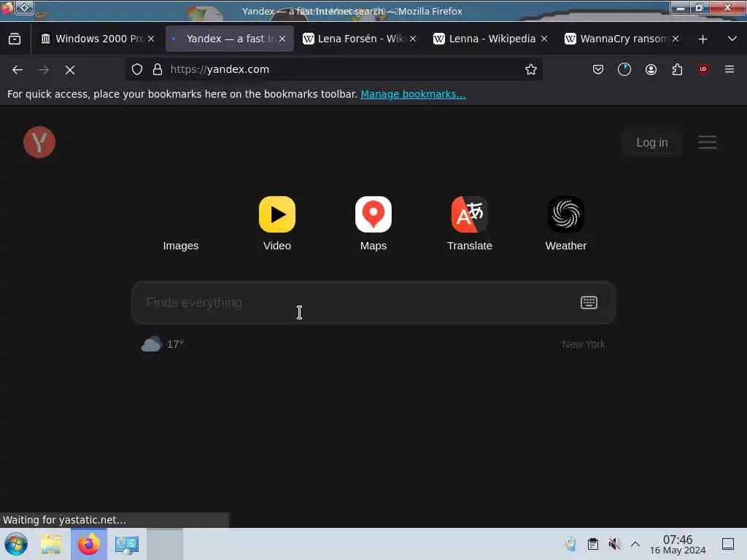747x560 pixels.
Task: Open Yandex Maps service
Action: click(x=373, y=224)
